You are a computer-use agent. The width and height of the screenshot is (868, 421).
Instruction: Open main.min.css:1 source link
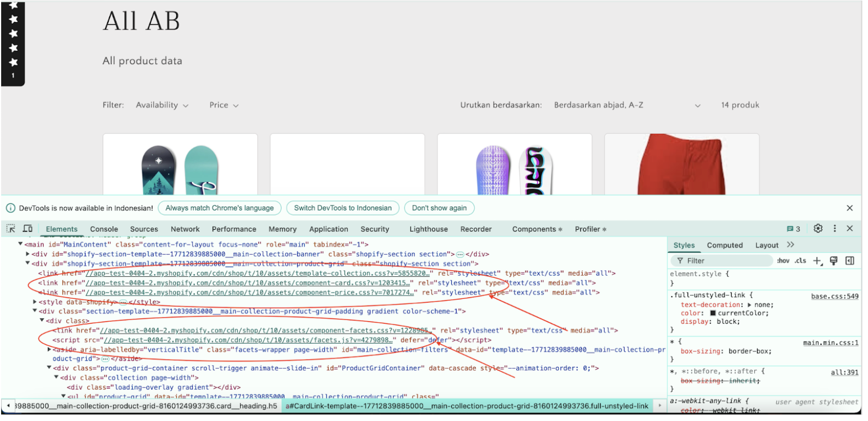click(830, 343)
